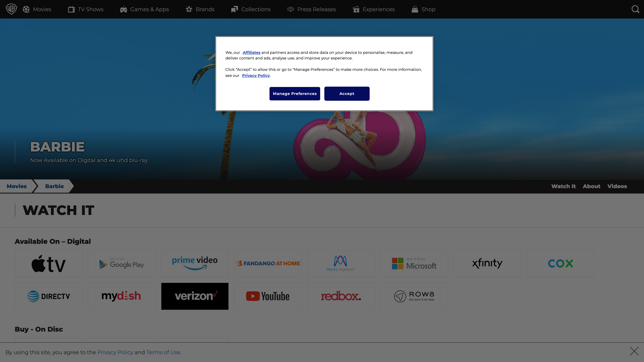Open the search magnifier icon
644x362 pixels.
[635, 9]
